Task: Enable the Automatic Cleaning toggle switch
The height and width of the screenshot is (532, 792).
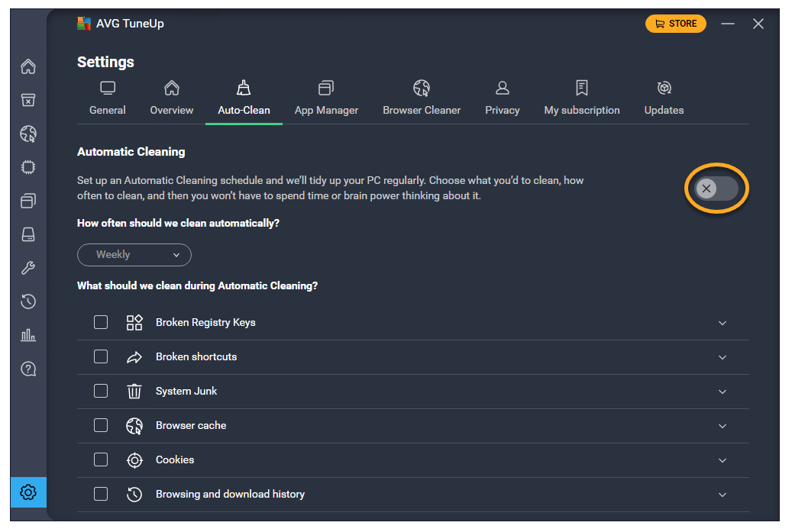Action: 716,189
